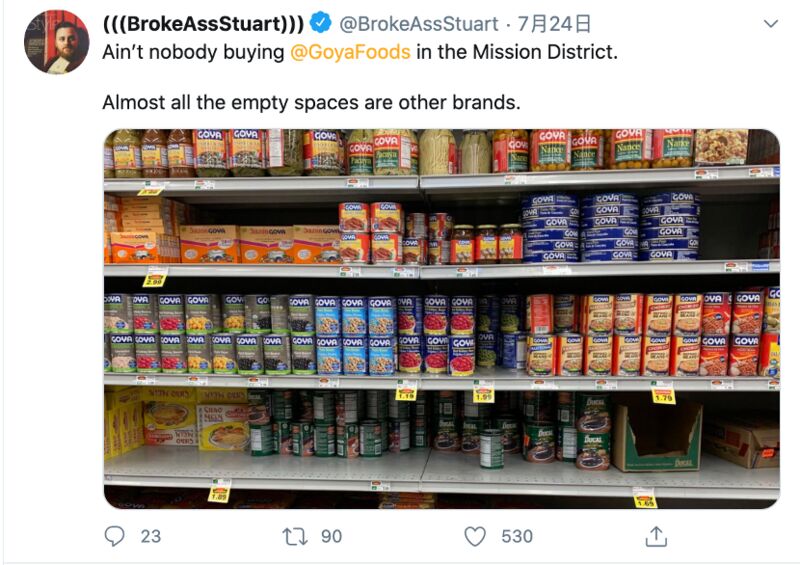Open the share upload icon

[656, 536]
